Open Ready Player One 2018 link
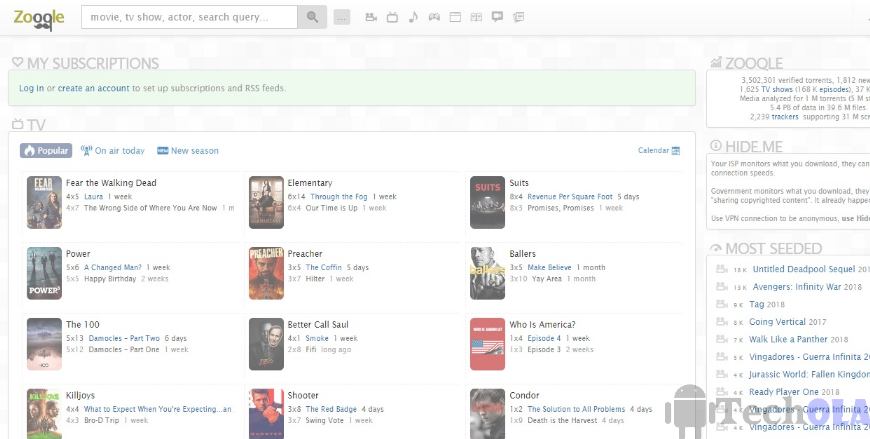This screenshot has height=439, width=870. pyautogui.click(x=783, y=392)
